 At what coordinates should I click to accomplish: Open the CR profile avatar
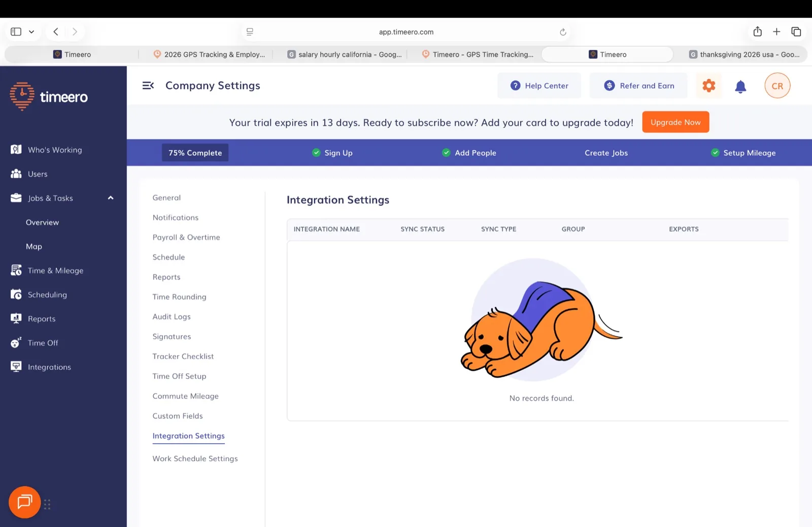(777, 86)
